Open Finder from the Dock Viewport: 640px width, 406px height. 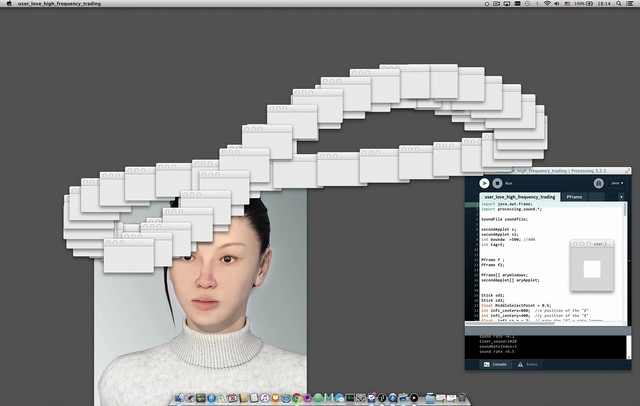[x=181, y=396]
